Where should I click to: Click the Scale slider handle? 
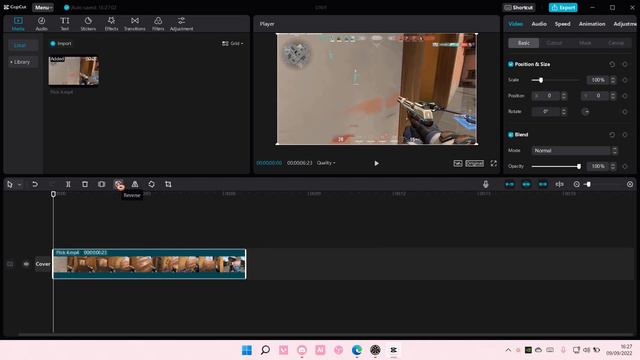coord(541,80)
